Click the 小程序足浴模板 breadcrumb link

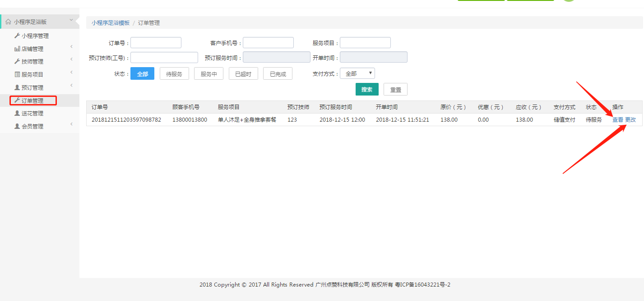pos(111,23)
